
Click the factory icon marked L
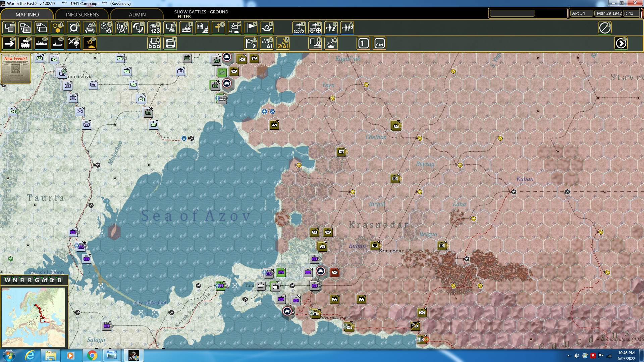point(186,28)
